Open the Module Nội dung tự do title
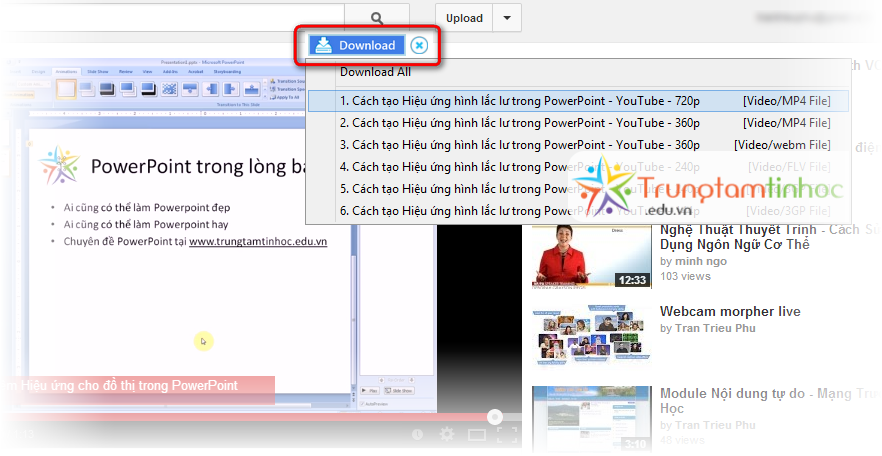Image resolution: width=882 pixels, height=456 pixels. click(x=768, y=400)
